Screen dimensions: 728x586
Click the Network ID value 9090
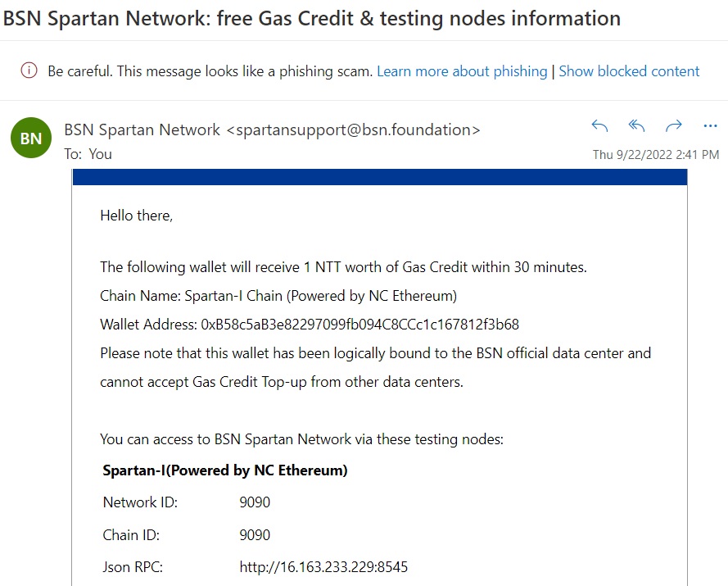pyautogui.click(x=255, y=502)
